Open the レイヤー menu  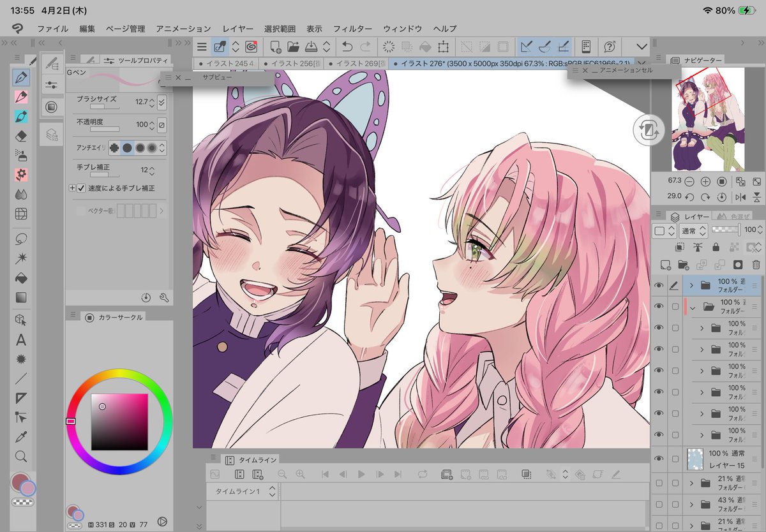click(238, 29)
